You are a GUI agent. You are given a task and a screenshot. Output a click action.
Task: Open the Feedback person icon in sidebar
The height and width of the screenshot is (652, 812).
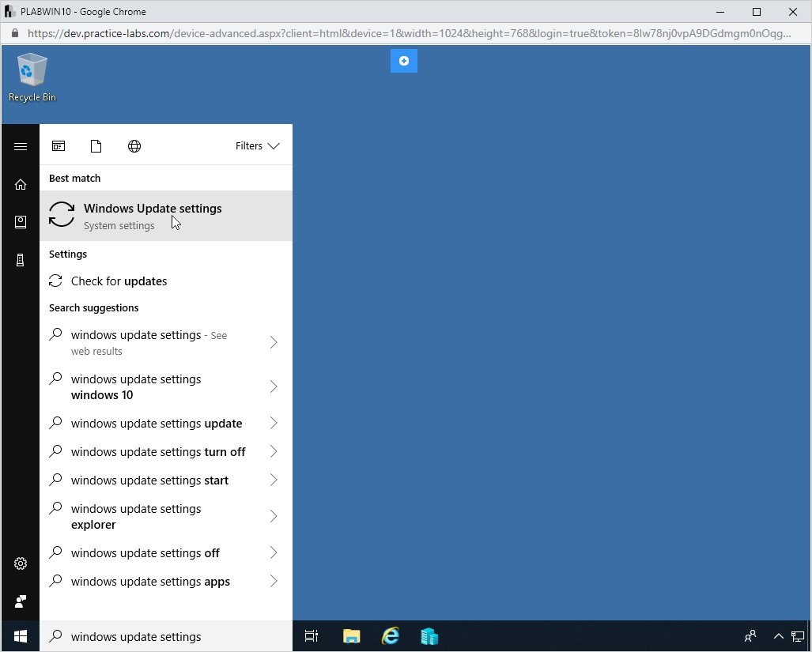point(21,601)
